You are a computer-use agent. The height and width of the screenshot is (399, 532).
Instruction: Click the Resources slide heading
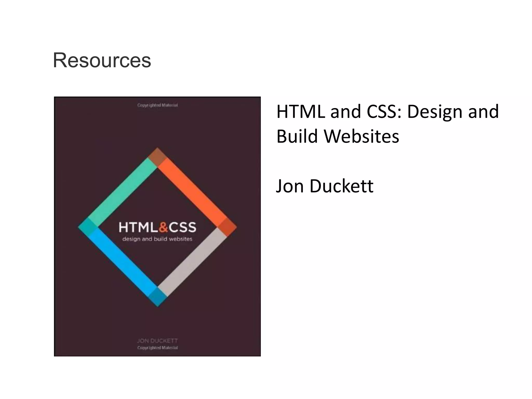coord(102,61)
